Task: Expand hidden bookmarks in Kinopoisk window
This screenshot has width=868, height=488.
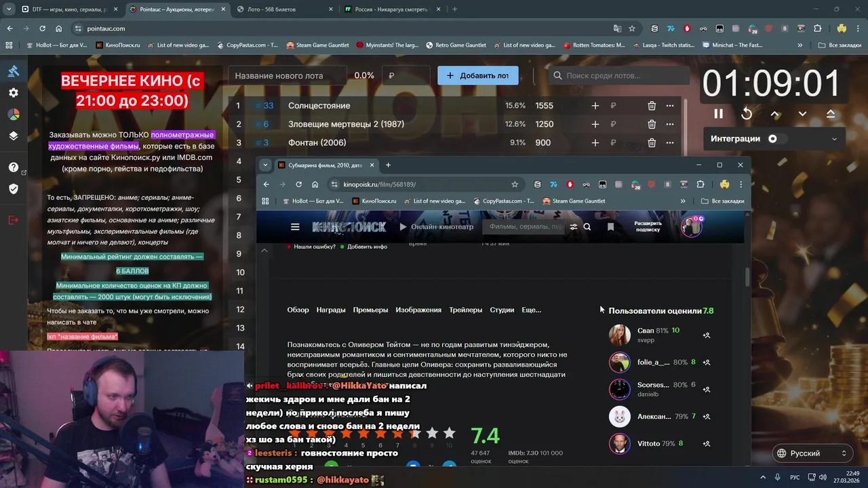Action: click(683, 201)
